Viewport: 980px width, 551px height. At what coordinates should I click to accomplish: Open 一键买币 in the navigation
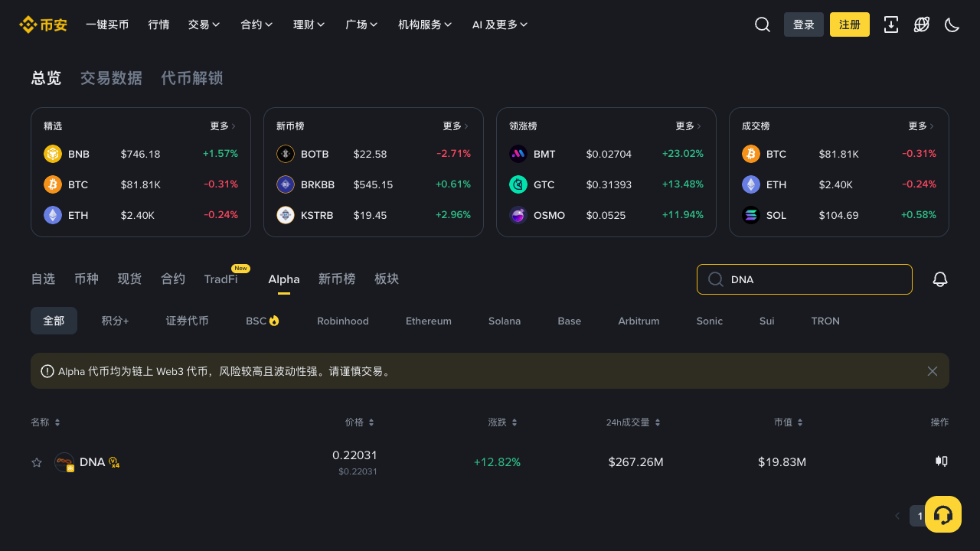(107, 24)
